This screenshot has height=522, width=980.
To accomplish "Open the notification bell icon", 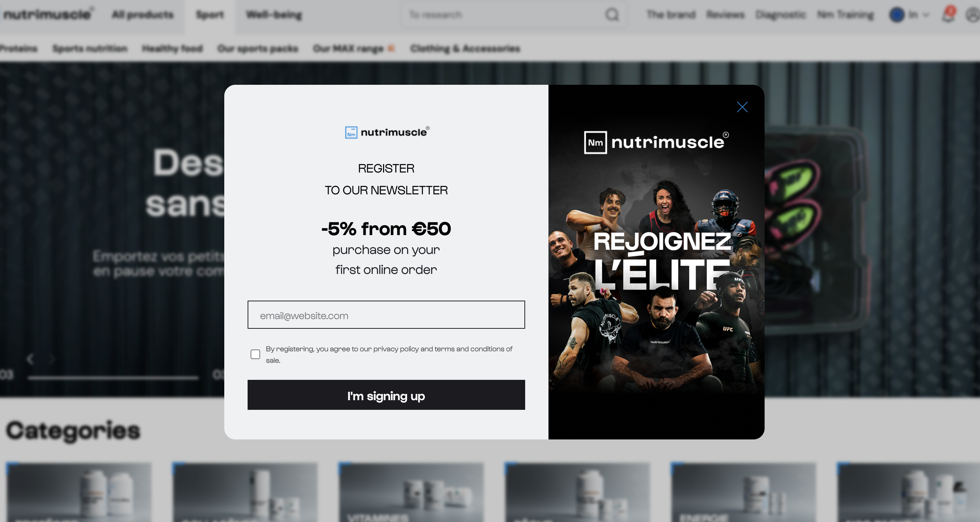I will (948, 15).
